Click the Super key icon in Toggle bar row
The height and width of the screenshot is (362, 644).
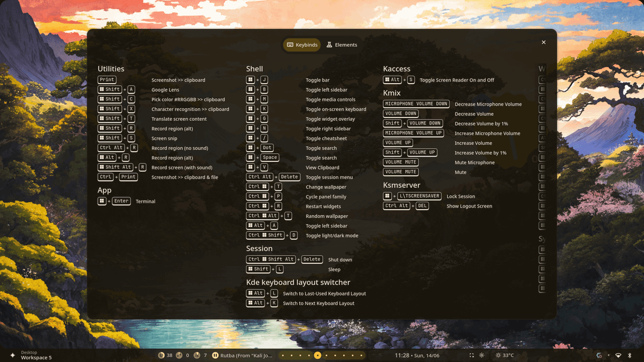[x=250, y=80]
